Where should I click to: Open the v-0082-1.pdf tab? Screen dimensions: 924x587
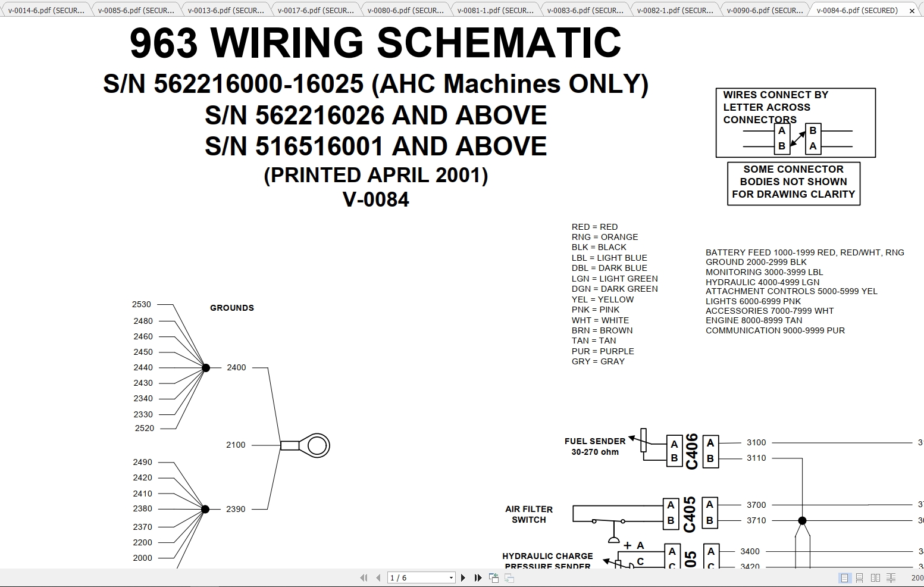(x=675, y=10)
